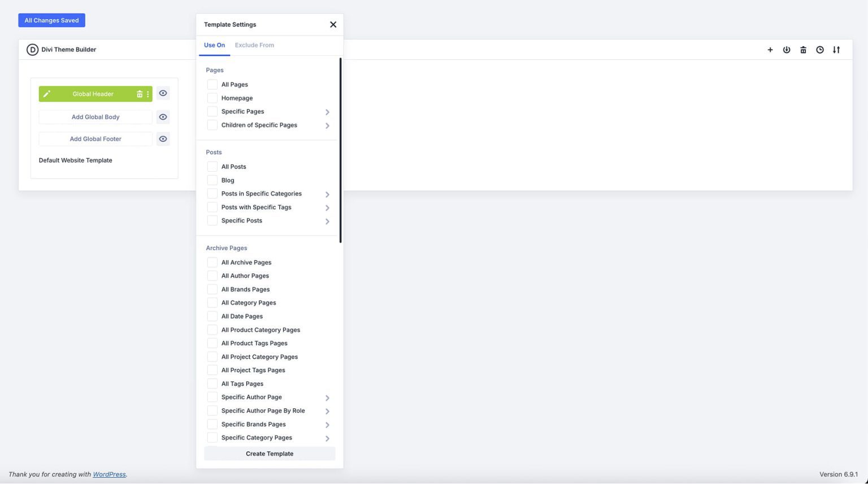Click the delete all templates trash icon

point(803,50)
